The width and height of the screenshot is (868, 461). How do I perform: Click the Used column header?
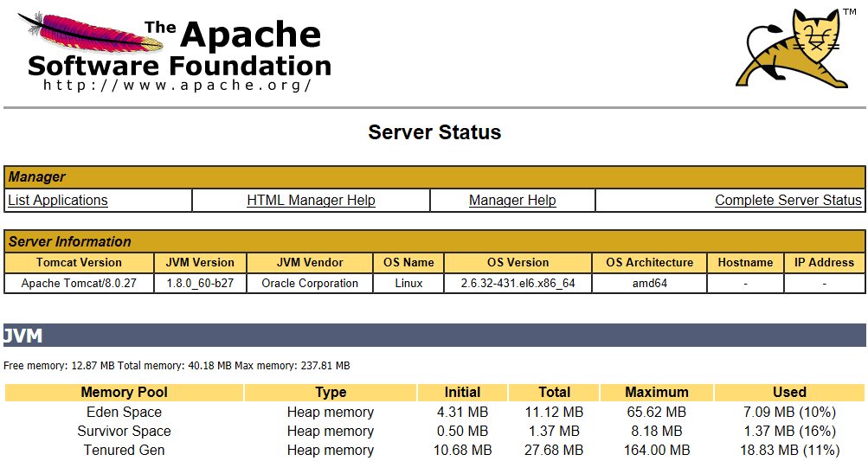789,393
